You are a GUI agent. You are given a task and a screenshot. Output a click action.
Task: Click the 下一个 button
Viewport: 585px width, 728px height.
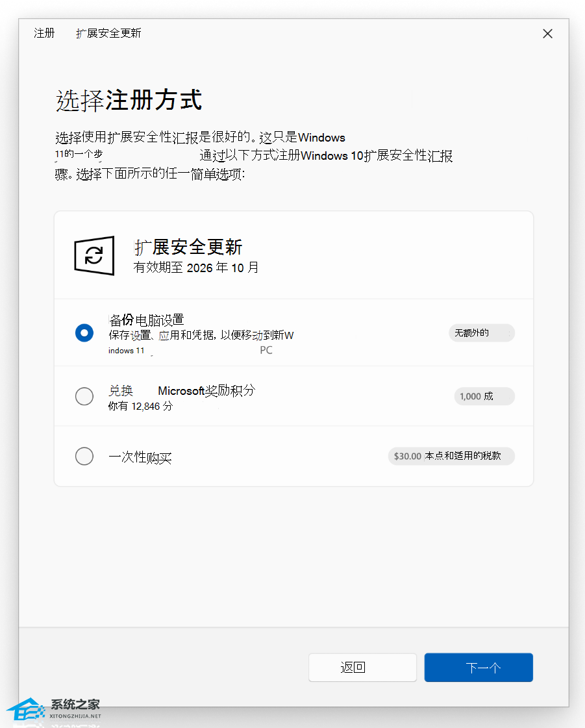(479, 668)
